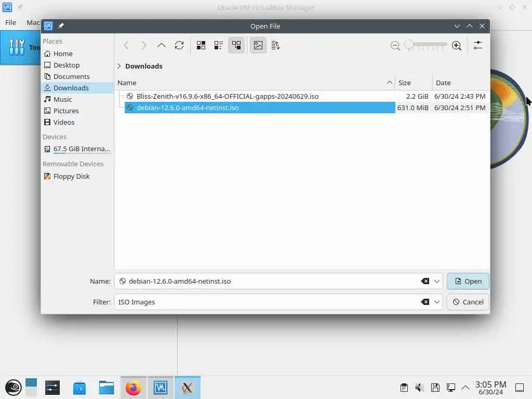This screenshot has height=399, width=532.
Task: Click the 631.0 MiB size cell
Action: (413, 108)
